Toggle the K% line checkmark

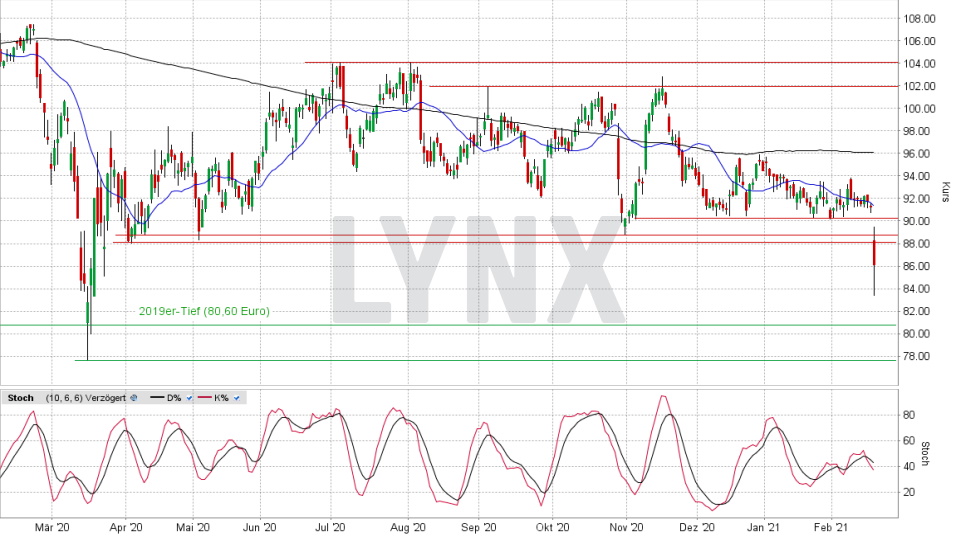coord(237,398)
